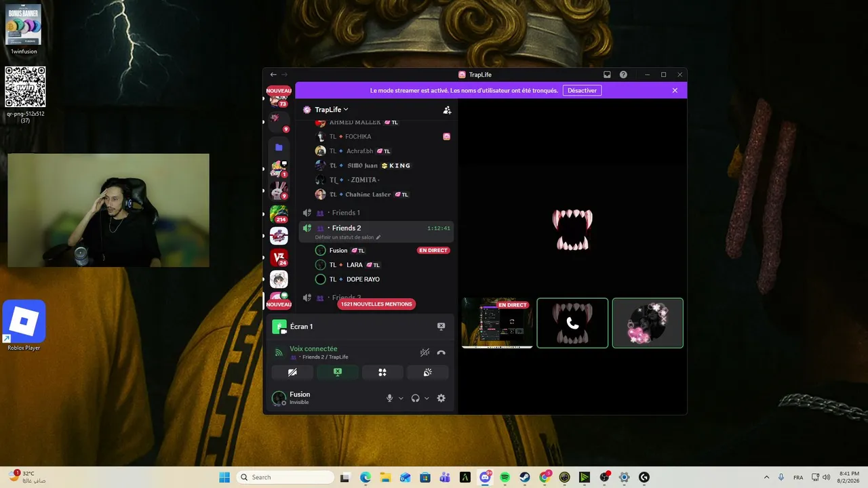Viewport: 868px width, 488px height.
Task: Open activities button in voice panel
Action: point(382,372)
